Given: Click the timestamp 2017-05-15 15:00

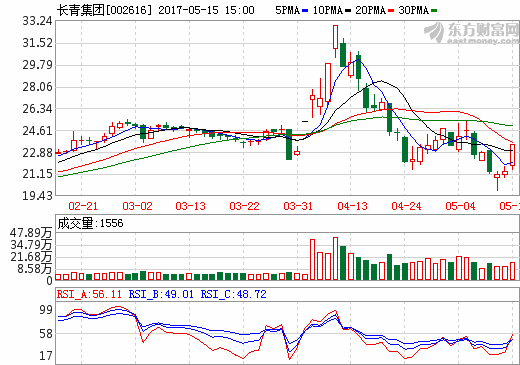Looking at the screenshot, I should tap(206, 10).
